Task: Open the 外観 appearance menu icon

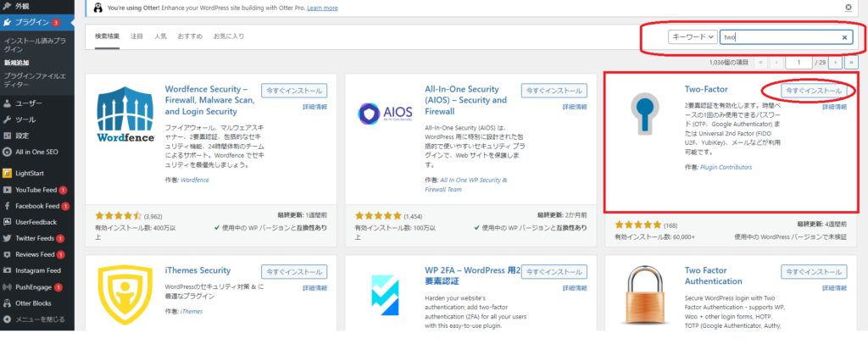Action: 7,6
